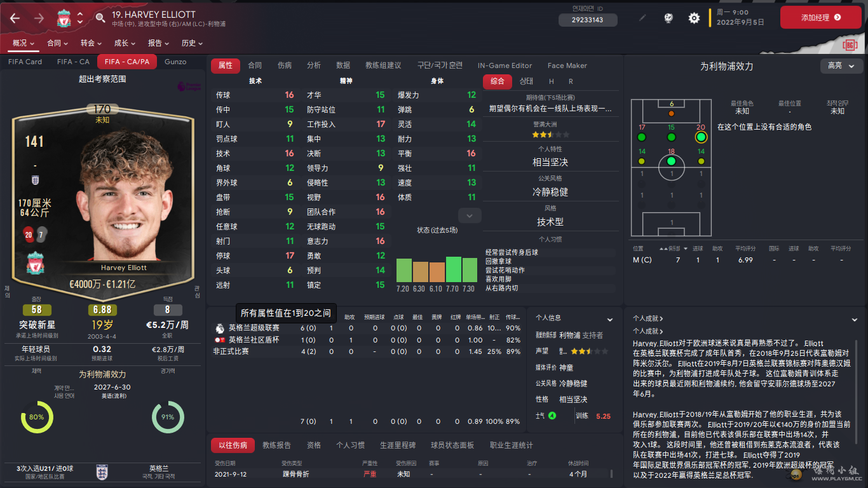This screenshot has height=488, width=868.
Task: Select the H sub-tab
Action: coord(552,81)
